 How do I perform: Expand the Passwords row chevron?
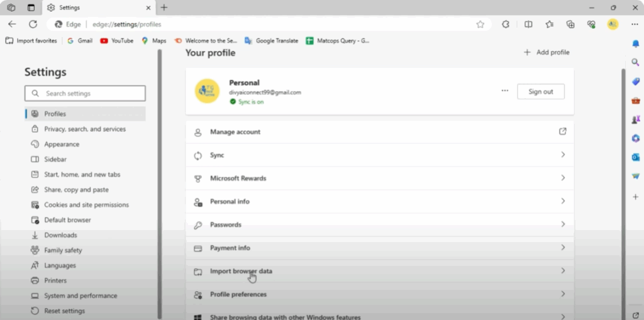563,224
